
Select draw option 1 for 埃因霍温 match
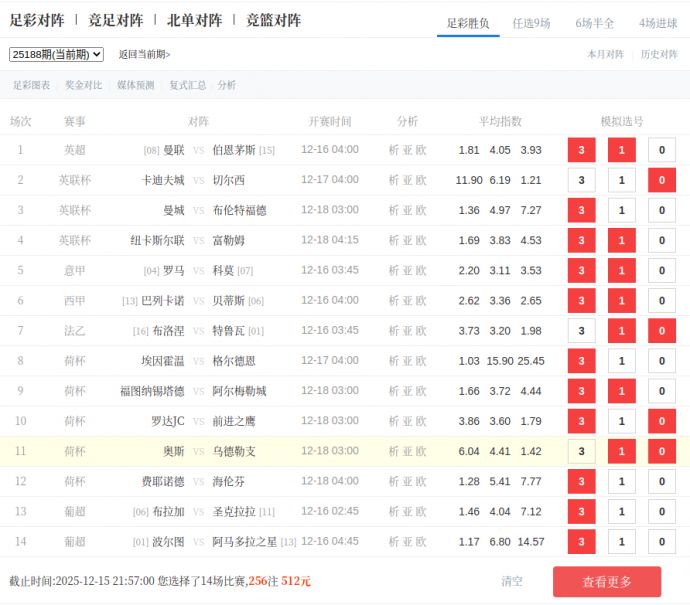pyautogui.click(x=621, y=361)
